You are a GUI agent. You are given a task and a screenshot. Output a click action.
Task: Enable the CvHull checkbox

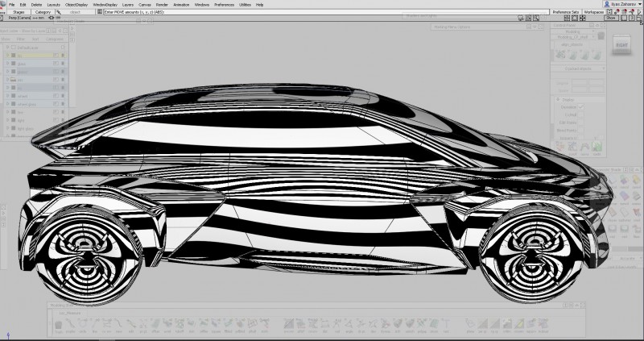(x=580, y=114)
